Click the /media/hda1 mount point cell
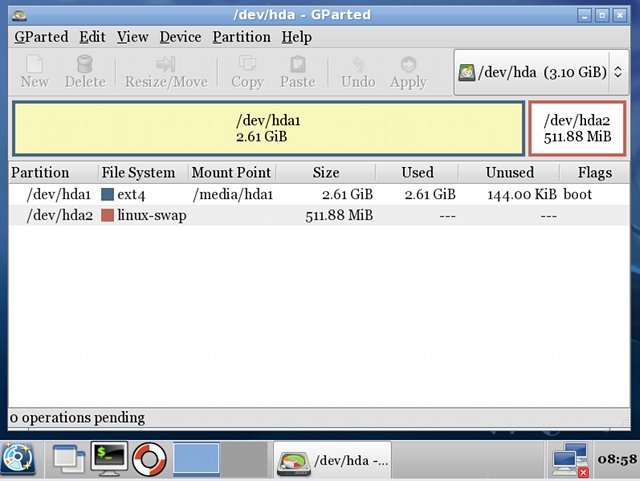This screenshot has width=640, height=481. [233, 194]
